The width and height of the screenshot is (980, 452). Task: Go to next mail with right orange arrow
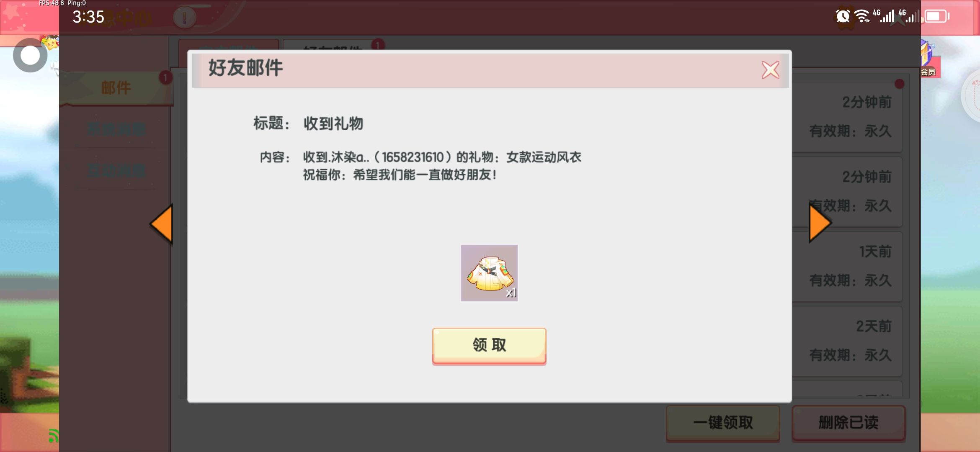[820, 223]
